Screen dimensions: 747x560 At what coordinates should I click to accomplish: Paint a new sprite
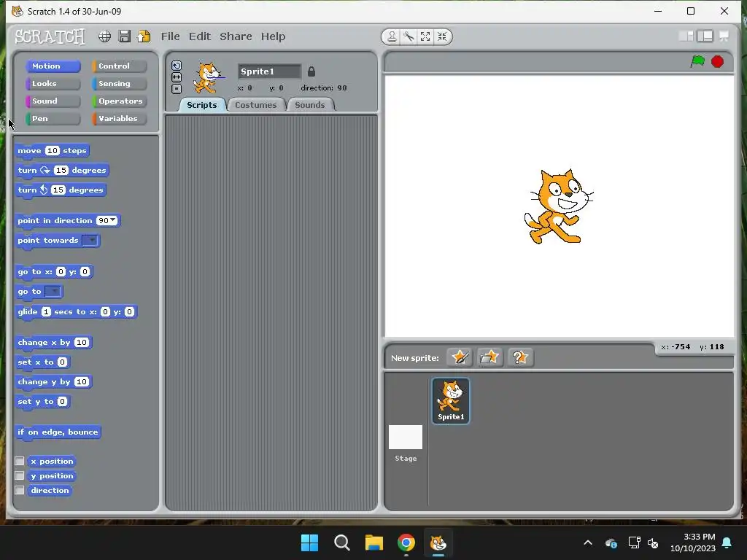pos(460,357)
